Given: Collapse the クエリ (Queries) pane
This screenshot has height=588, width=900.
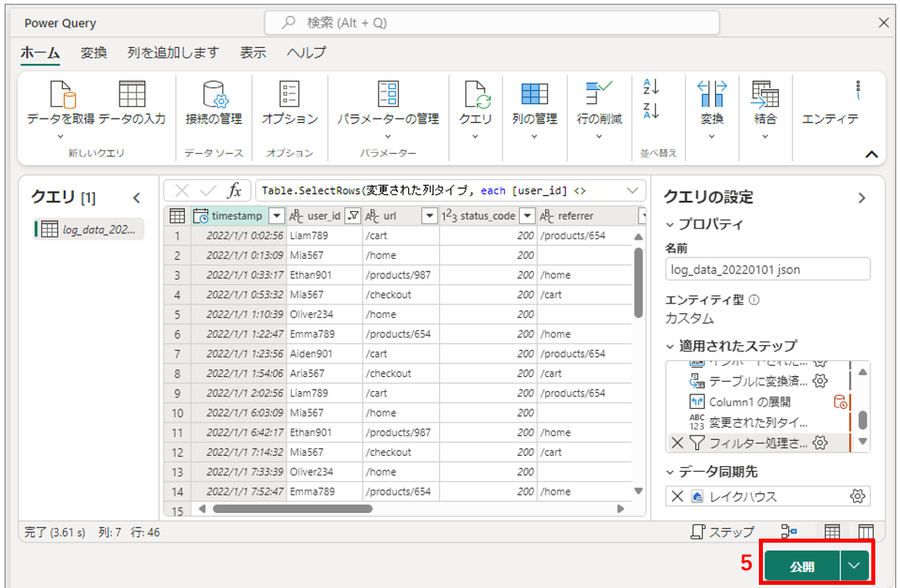Looking at the screenshot, I should [x=136, y=198].
